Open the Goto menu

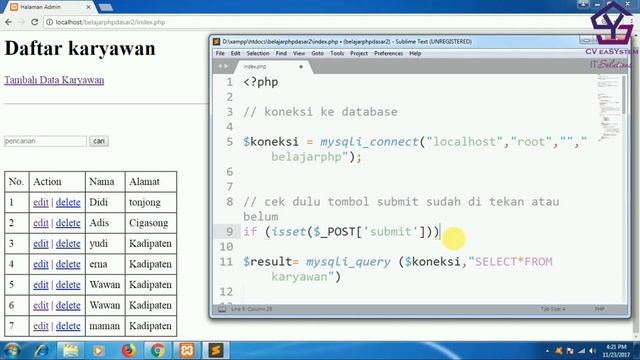317,53
